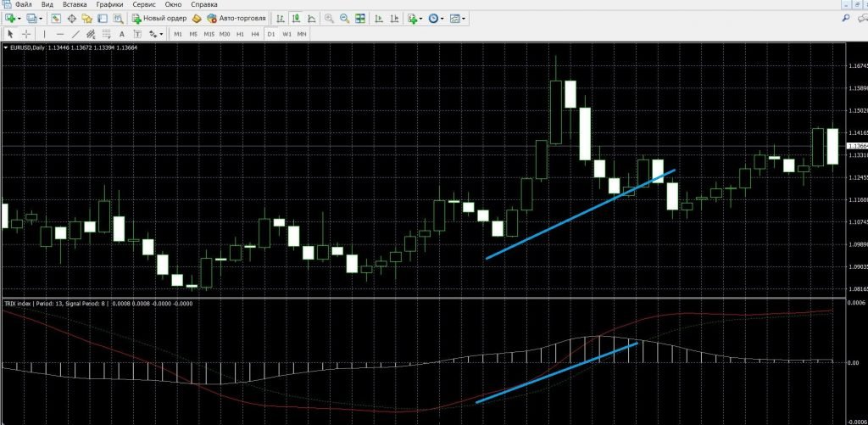Image resolution: width=868 pixels, height=425 pixels.
Task: Click the Новый ордер button
Action: click(x=159, y=18)
